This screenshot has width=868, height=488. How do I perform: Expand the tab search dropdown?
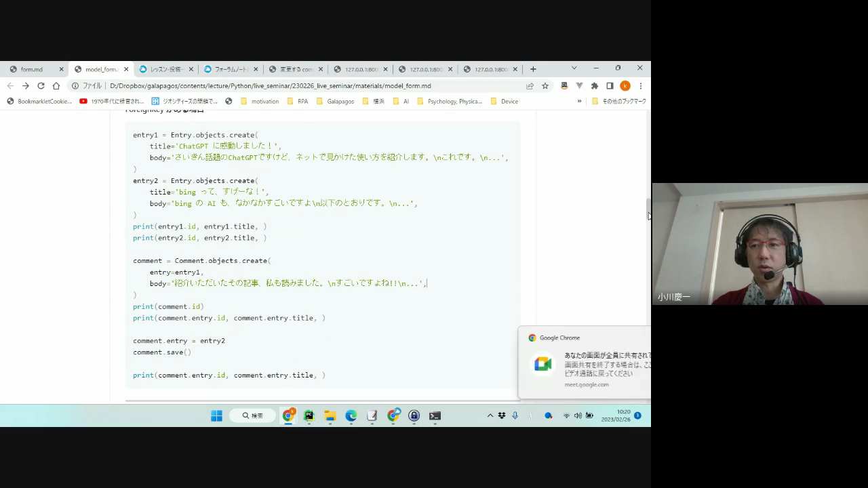[x=574, y=68]
